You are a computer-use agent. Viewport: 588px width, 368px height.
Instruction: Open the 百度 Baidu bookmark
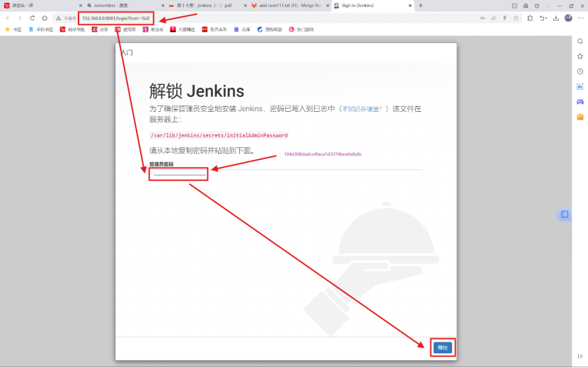click(x=242, y=29)
